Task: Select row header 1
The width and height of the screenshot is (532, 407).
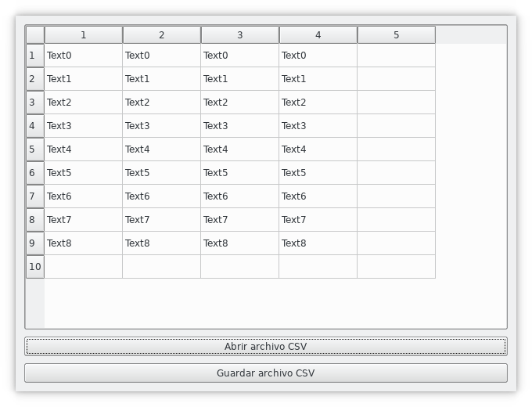Action: click(x=34, y=56)
